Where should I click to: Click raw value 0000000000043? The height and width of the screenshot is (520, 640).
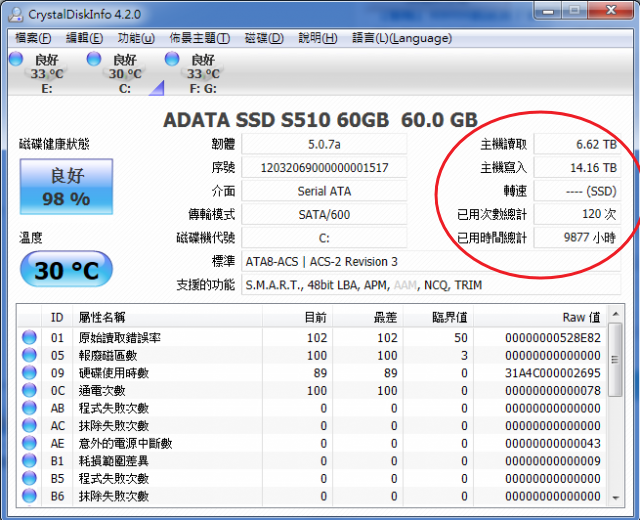[553, 443]
